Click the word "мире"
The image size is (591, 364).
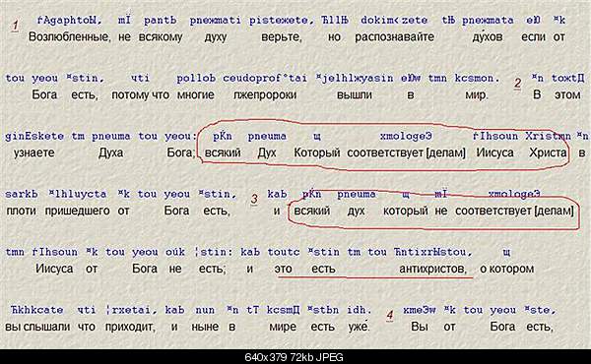click(283, 327)
